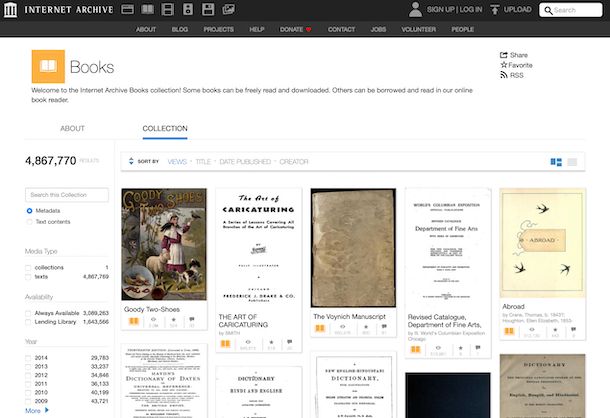Check the 2009 year filter
Viewport: 610px width, 418px height.
tap(28, 401)
